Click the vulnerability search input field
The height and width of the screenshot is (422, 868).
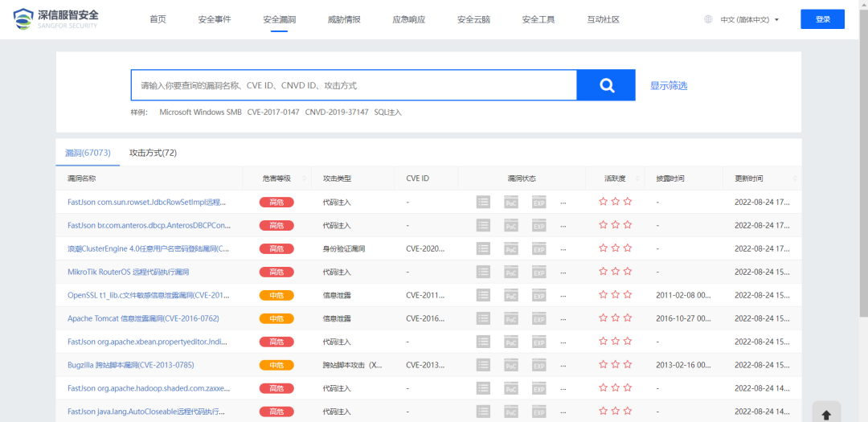[354, 85]
